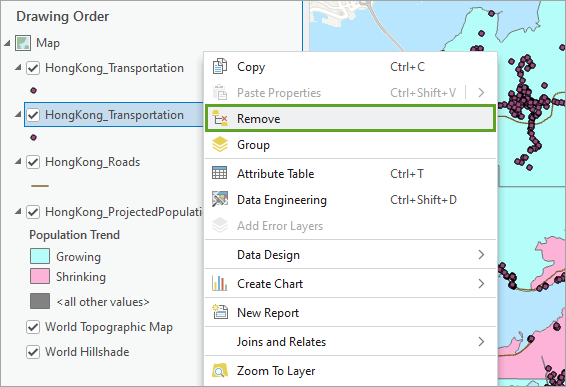Click the Attribute Table grid icon
This screenshot has height=387, width=566.
(219, 173)
